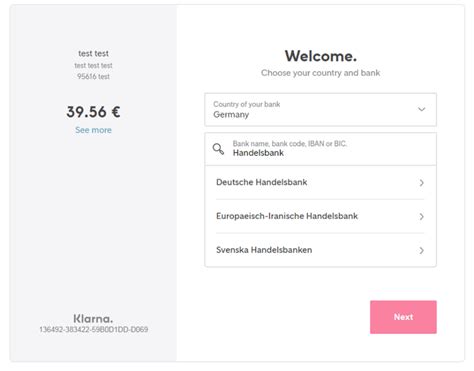Screen dimensions: 474x371
Task: Click the Welcome heading
Action: [x=321, y=56]
